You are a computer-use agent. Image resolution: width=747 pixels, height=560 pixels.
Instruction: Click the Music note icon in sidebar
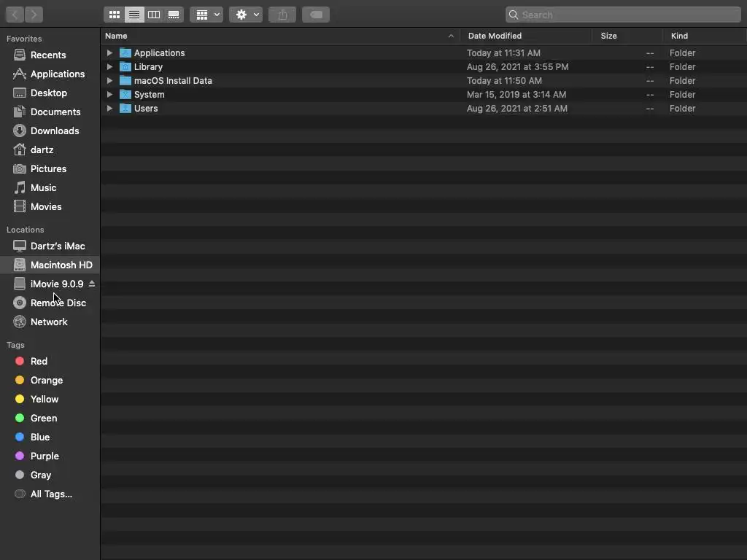20,187
